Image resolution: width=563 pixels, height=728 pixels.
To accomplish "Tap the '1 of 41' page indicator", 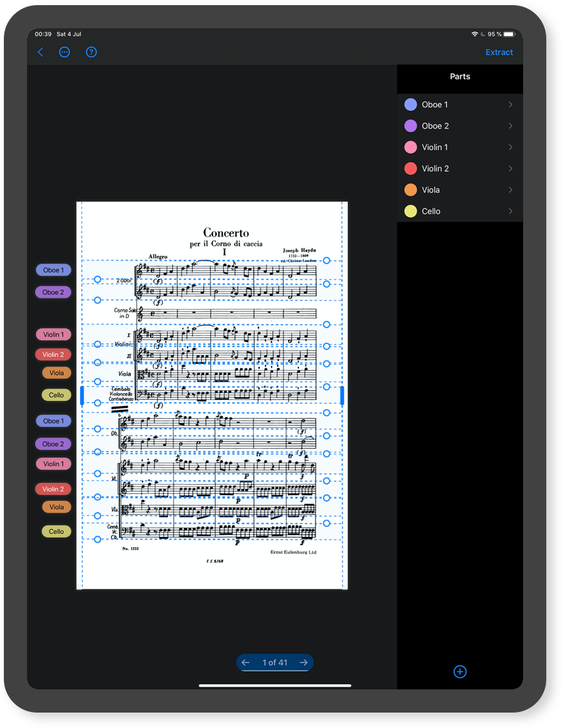I will click(x=275, y=662).
